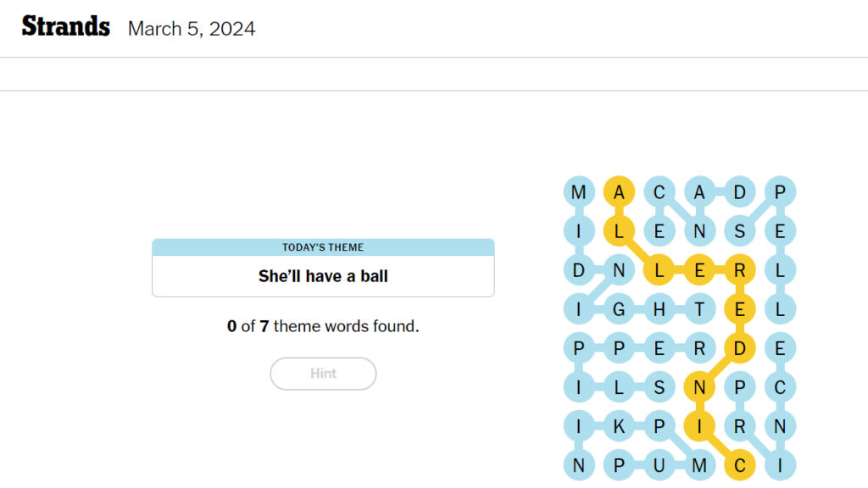Tap the letter H in the grid
The width and height of the screenshot is (868, 488).
[659, 310]
